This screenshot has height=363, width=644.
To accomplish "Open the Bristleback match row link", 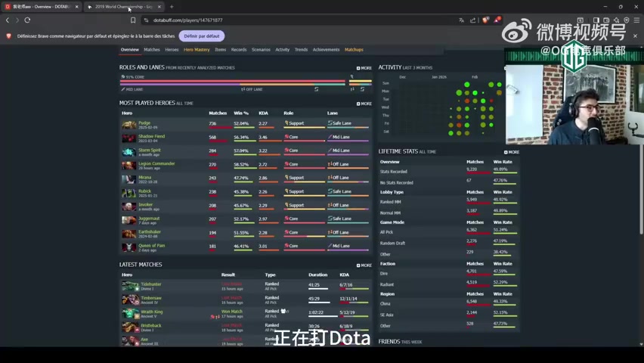I will pyautogui.click(x=150, y=326).
